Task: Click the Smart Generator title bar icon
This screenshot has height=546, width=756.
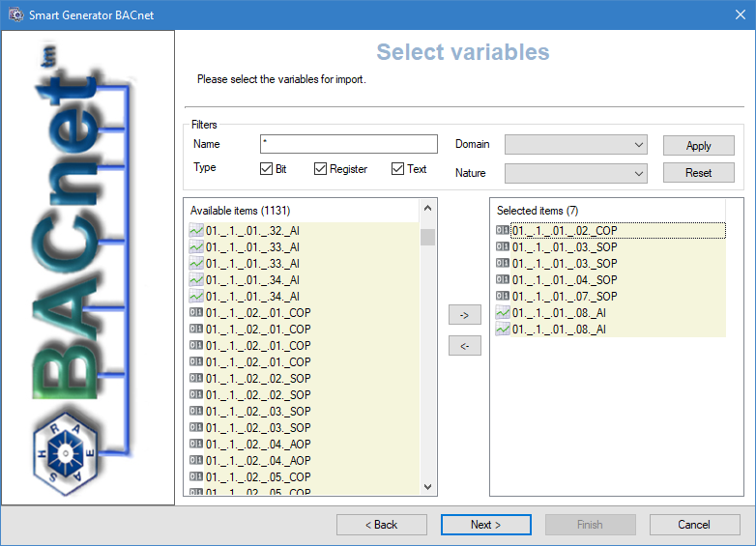Action: click(x=15, y=14)
